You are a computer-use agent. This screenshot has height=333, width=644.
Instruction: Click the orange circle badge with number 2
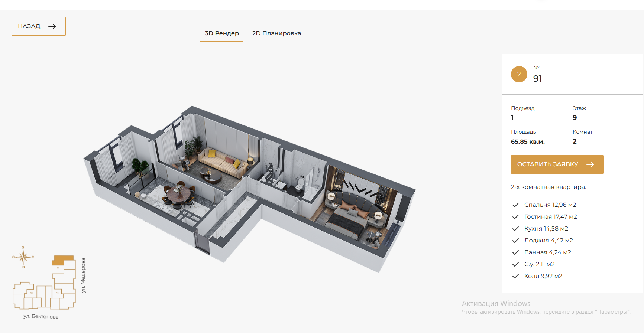519,74
